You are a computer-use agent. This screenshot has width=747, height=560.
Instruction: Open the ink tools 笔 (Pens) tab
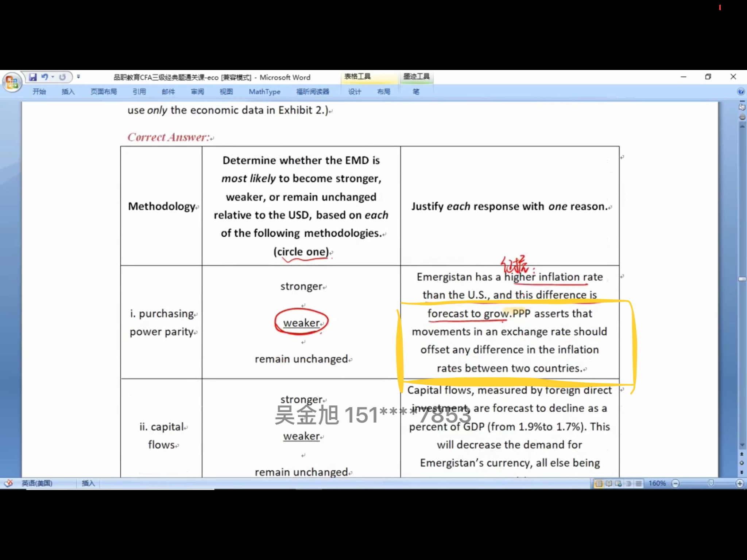coord(416,92)
